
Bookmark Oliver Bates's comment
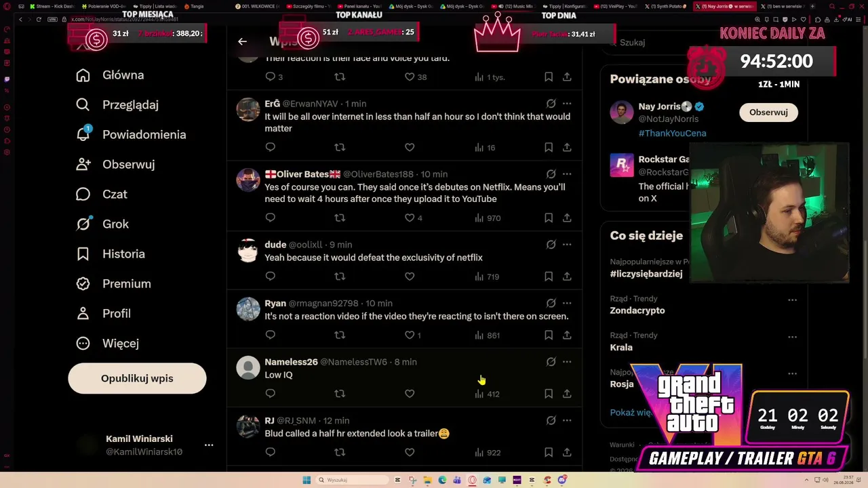pyautogui.click(x=549, y=218)
